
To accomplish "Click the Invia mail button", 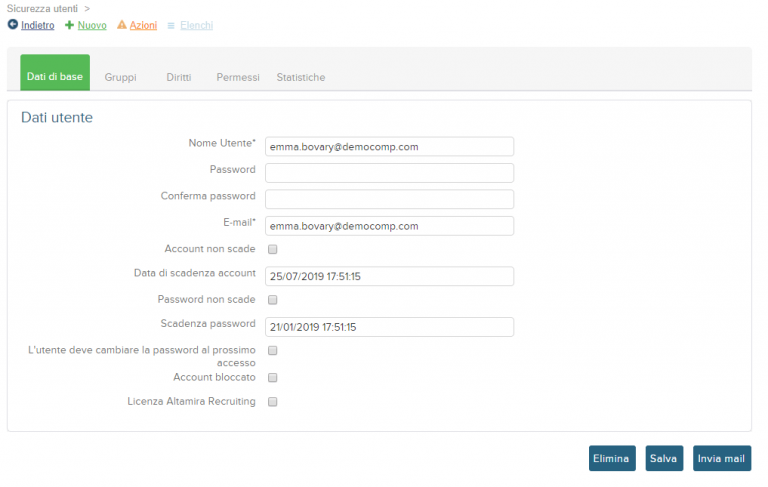I will pos(722,459).
